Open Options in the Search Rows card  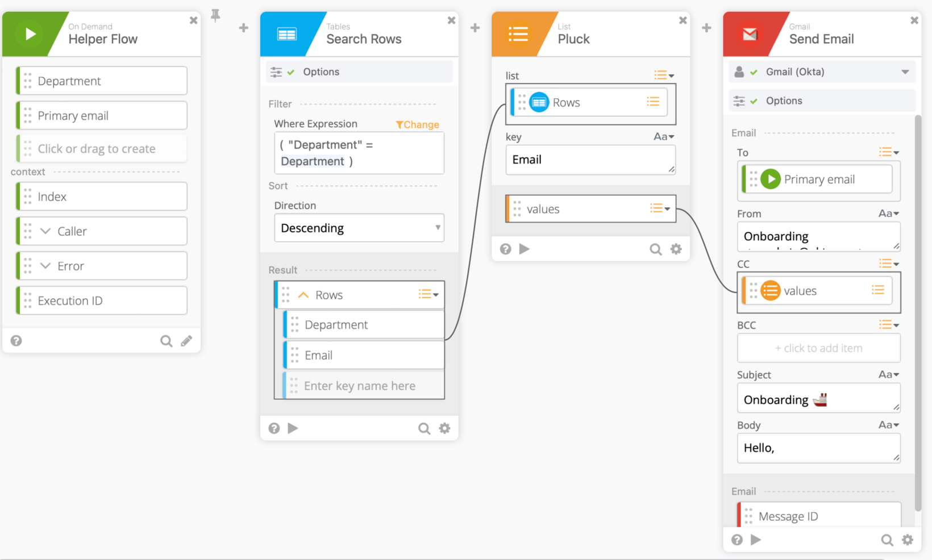[321, 72]
